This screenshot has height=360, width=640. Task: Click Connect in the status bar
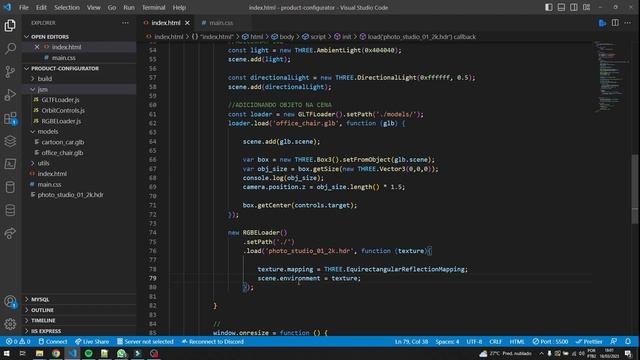[x=53, y=342]
